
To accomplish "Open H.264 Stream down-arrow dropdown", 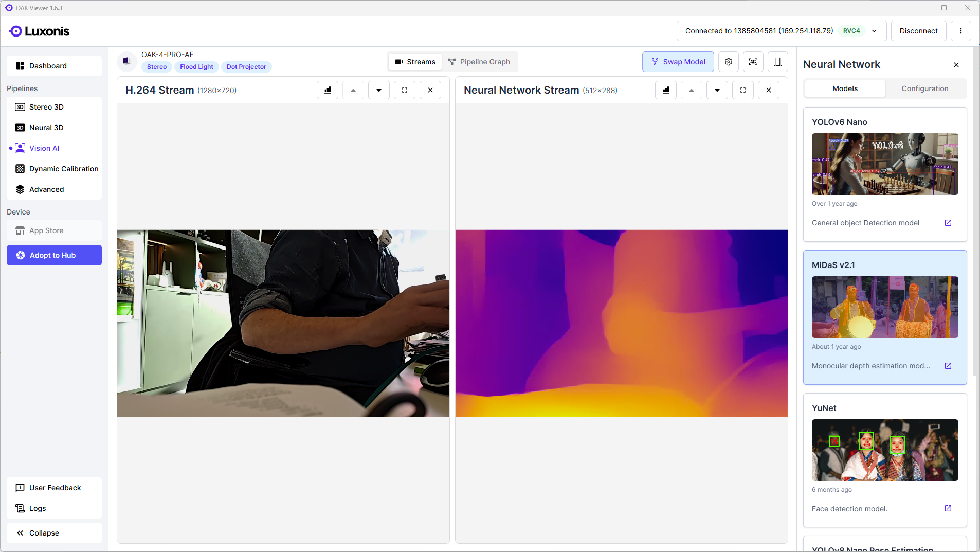I will coord(379,90).
